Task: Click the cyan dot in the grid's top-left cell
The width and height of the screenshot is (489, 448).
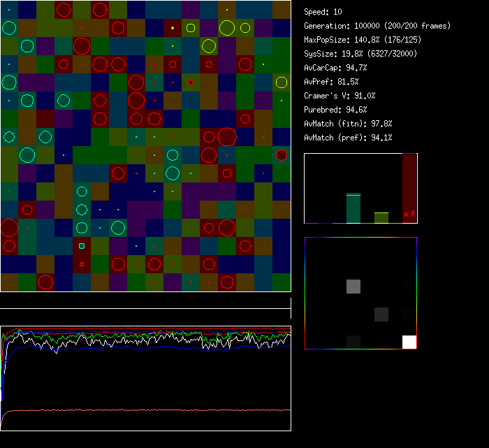Action: point(9,10)
